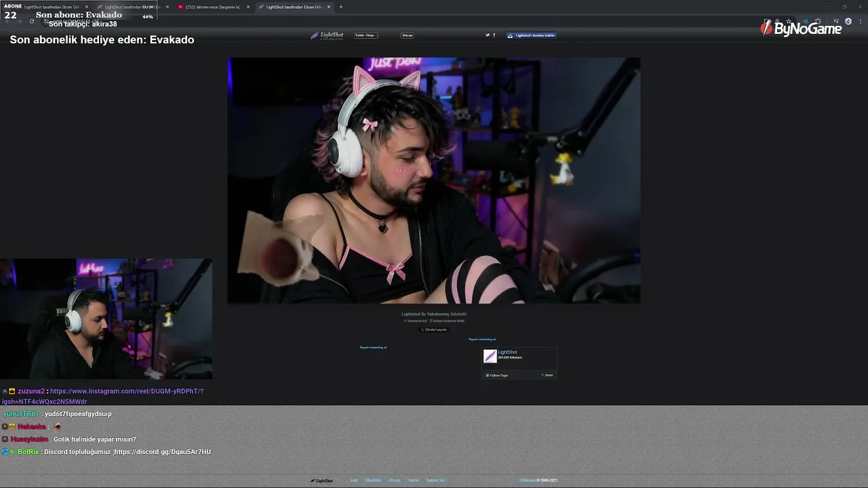
Task: Open the Twitter icon in the header
Action: [x=488, y=35]
